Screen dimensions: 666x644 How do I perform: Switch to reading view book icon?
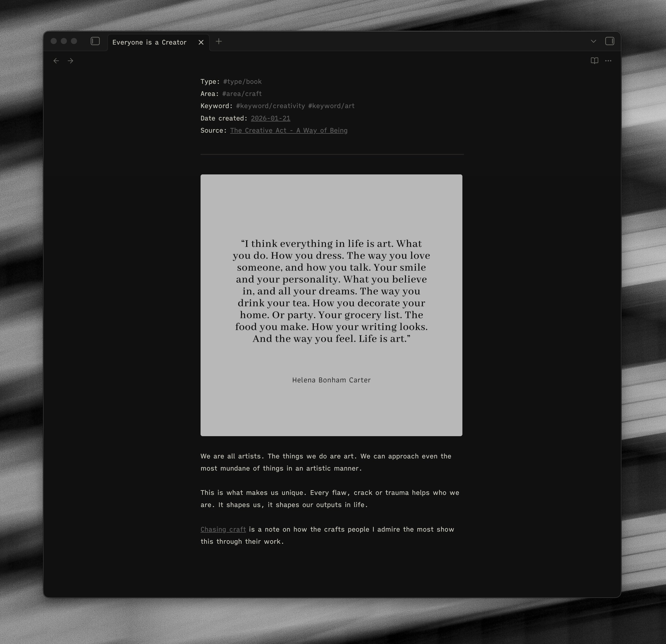pyautogui.click(x=594, y=61)
